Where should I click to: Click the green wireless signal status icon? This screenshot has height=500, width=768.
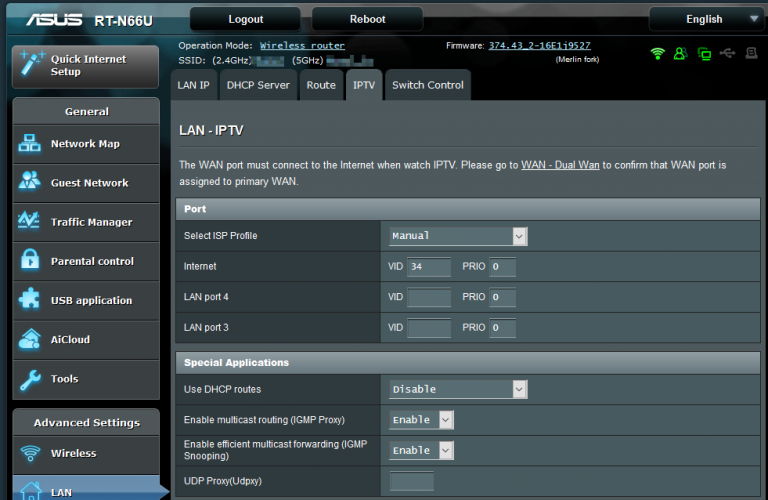coord(657,53)
